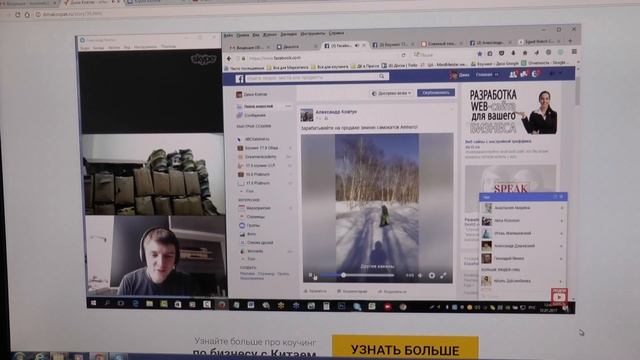640x360 pixels.
Task: Click the video progress slider handle
Action: 343,276
